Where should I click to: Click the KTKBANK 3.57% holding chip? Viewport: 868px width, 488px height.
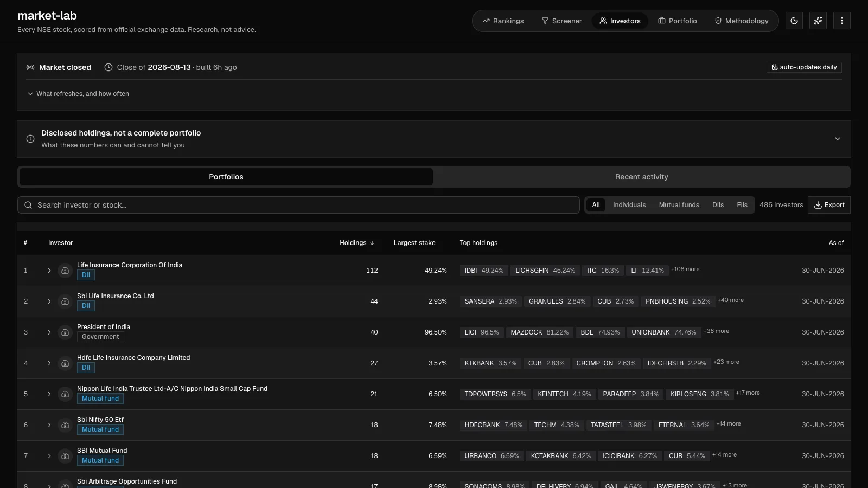click(490, 363)
